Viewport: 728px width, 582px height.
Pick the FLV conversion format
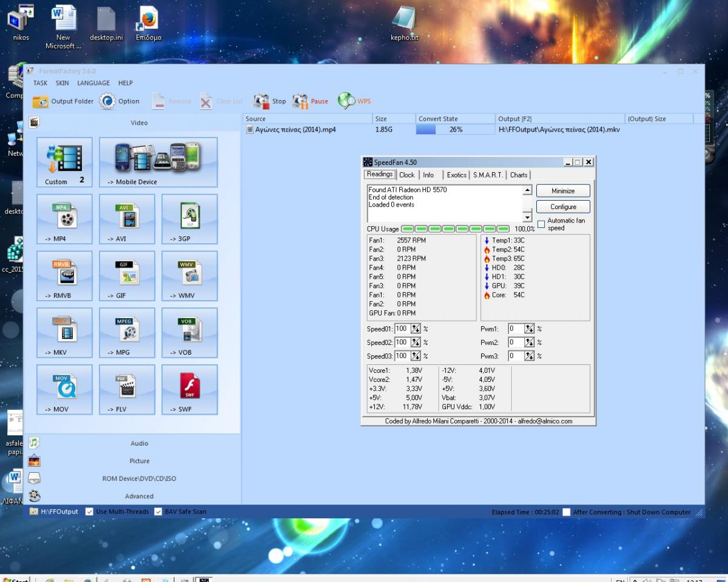coord(127,390)
